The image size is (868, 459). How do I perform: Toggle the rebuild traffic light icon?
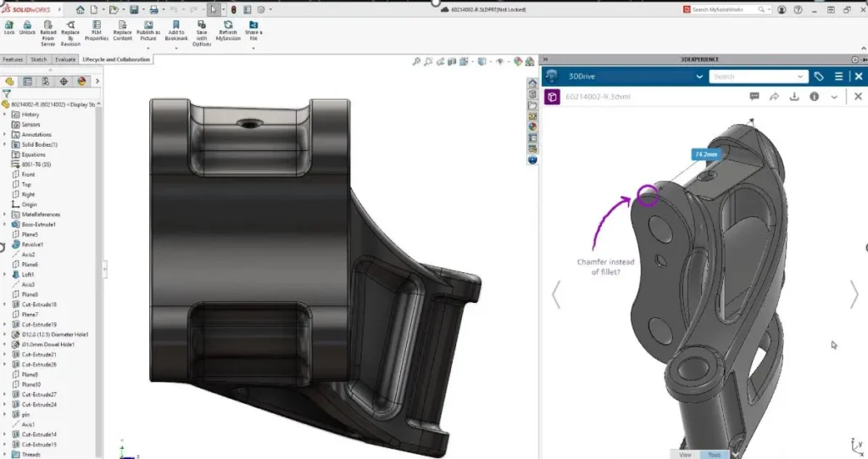tap(234, 9)
